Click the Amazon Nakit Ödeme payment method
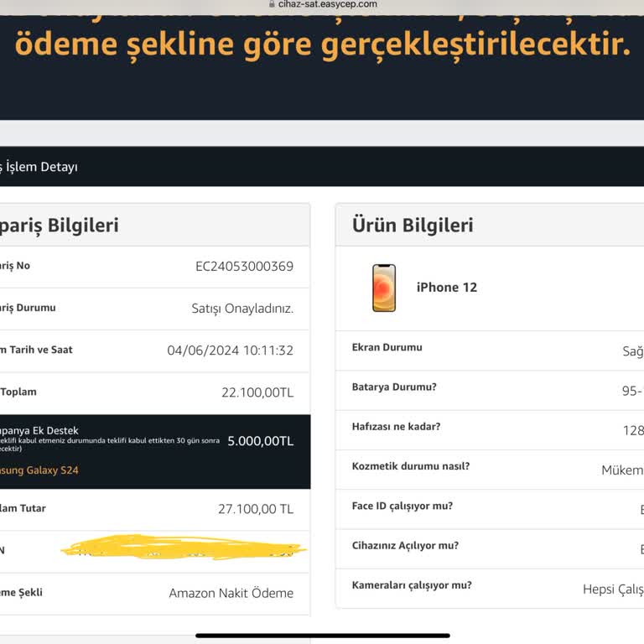 (x=231, y=593)
